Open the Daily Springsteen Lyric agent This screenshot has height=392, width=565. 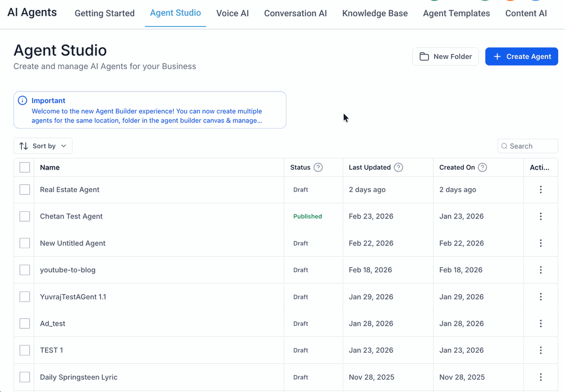tap(79, 377)
